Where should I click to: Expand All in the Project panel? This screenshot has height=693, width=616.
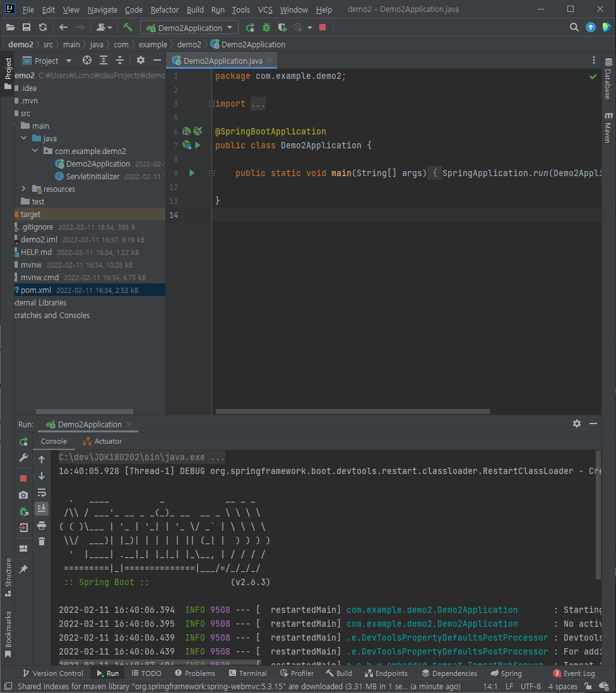click(x=104, y=61)
